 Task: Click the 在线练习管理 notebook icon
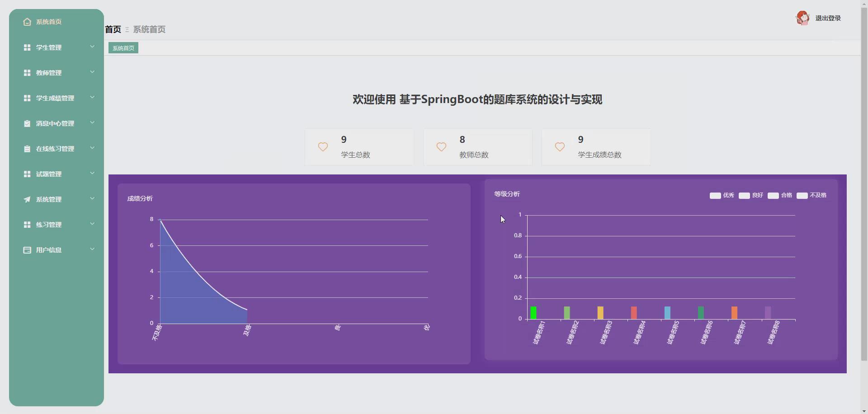point(27,148)
